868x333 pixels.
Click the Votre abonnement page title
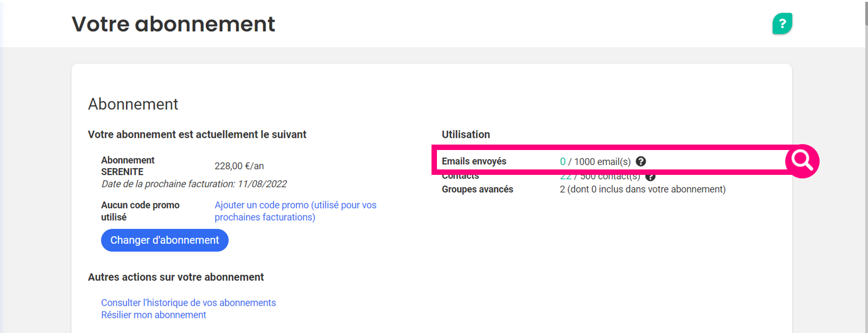[173, 24]
